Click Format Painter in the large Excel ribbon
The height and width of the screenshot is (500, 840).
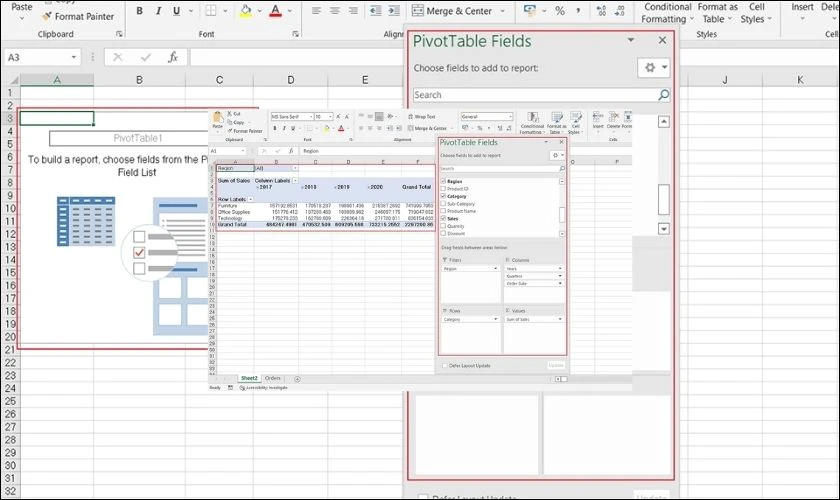(78, 17)
